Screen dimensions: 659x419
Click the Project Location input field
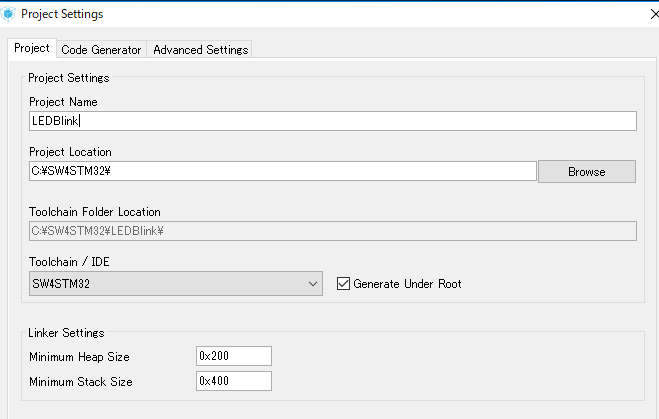[283, 171]
